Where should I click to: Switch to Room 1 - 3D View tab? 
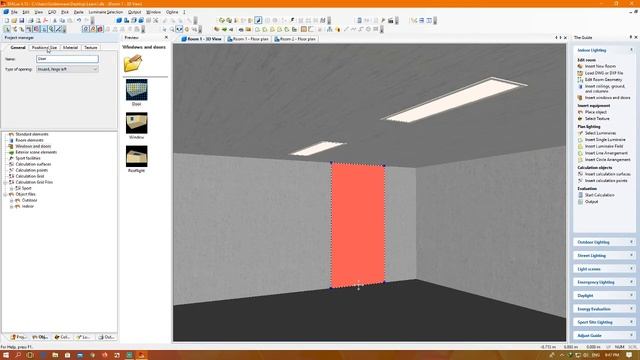201,39
